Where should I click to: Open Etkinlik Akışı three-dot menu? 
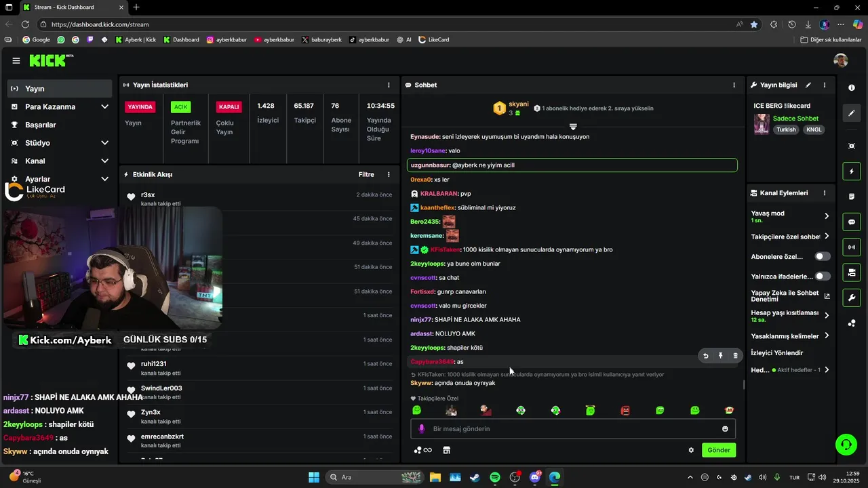click(389, 175)
